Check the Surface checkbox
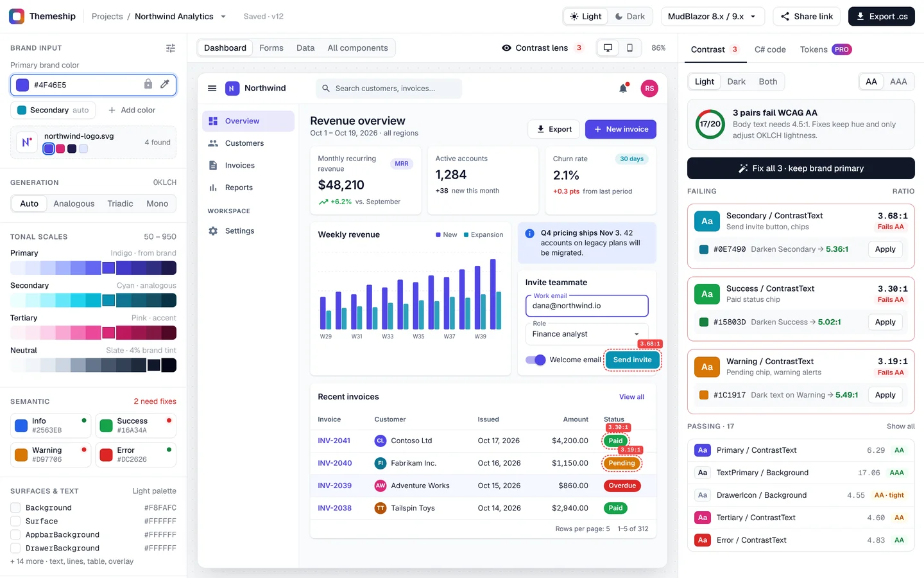The height and width of the screenshot is (578, 924). pos(15,521)
